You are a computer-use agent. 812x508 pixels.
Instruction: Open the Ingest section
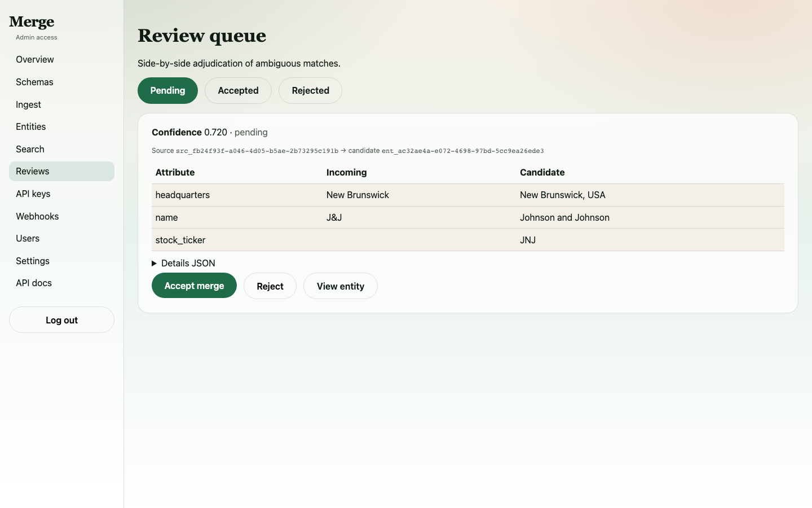(x=61, y=104)
